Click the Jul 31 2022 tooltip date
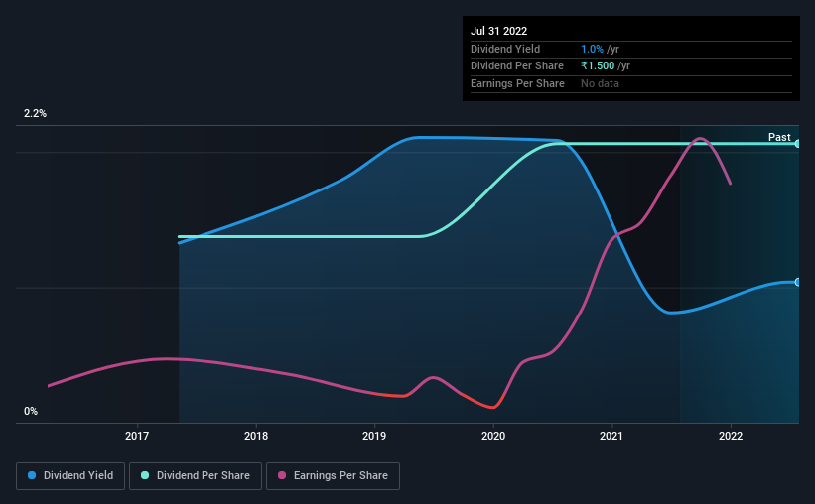815x504 pixels. pyautogui.click(x=499, y=31)
